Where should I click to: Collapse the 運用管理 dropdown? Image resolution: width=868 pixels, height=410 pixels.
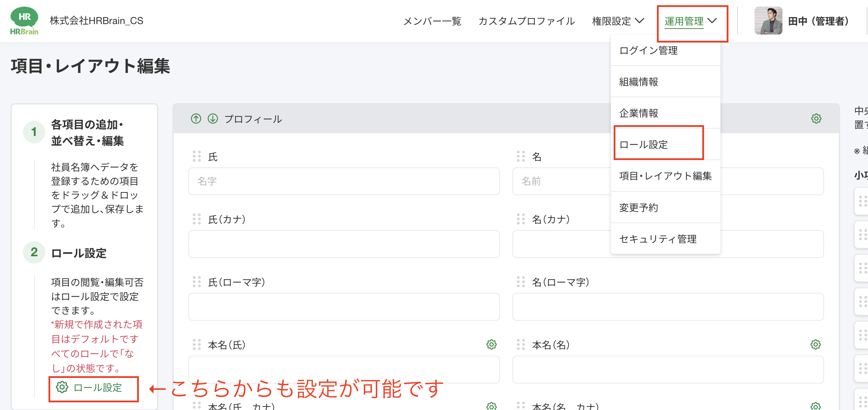[x=684, y=21]
